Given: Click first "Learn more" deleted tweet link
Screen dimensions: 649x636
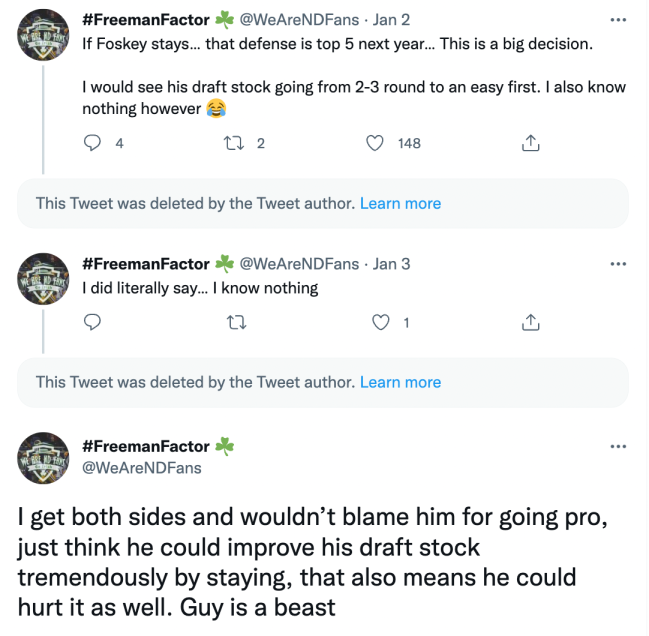Looking at the screenshot, I should click(x=400, y=203).
